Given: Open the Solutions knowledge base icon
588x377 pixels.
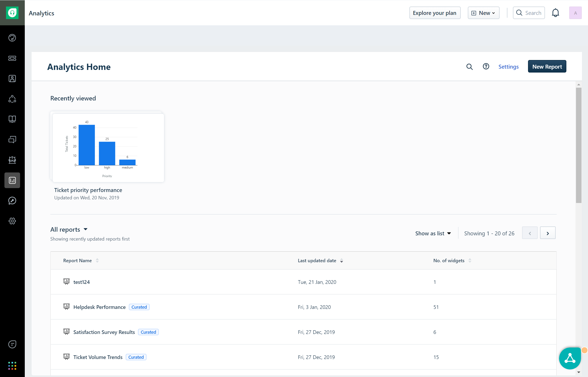Looking at the screenshot, I should [x=12, y=119].
